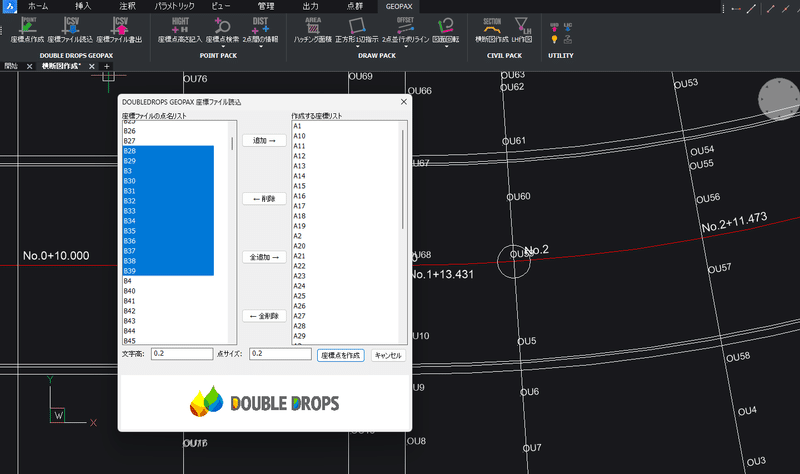
Task: Switch to the 開始 document tab
Action: tap(11, 66)
